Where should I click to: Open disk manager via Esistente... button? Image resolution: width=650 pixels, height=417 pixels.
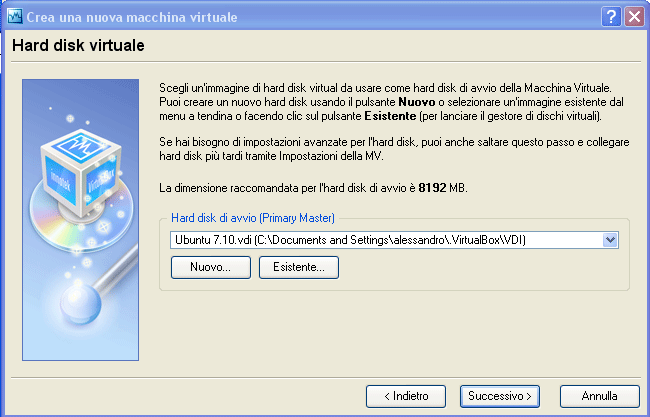[x=298, y=267]
